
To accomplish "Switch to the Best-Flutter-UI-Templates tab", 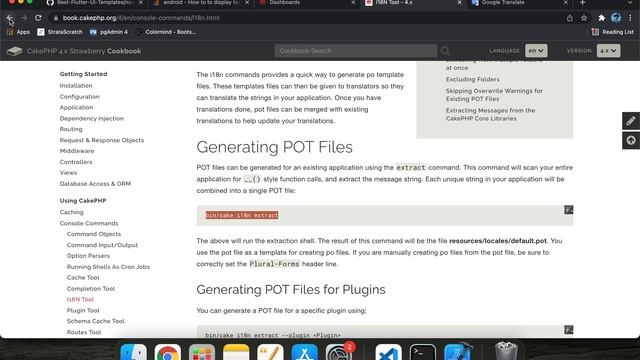I will point(94,3).
